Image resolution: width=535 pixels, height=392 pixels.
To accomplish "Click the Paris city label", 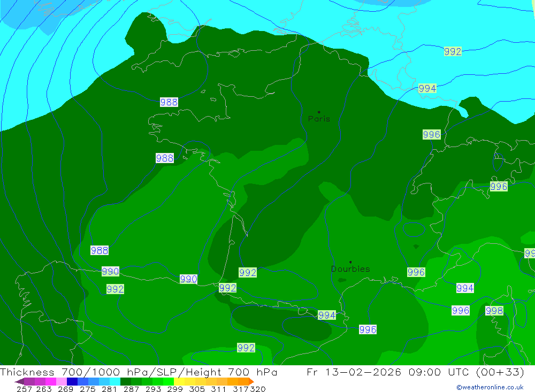I will click(319, 119).
